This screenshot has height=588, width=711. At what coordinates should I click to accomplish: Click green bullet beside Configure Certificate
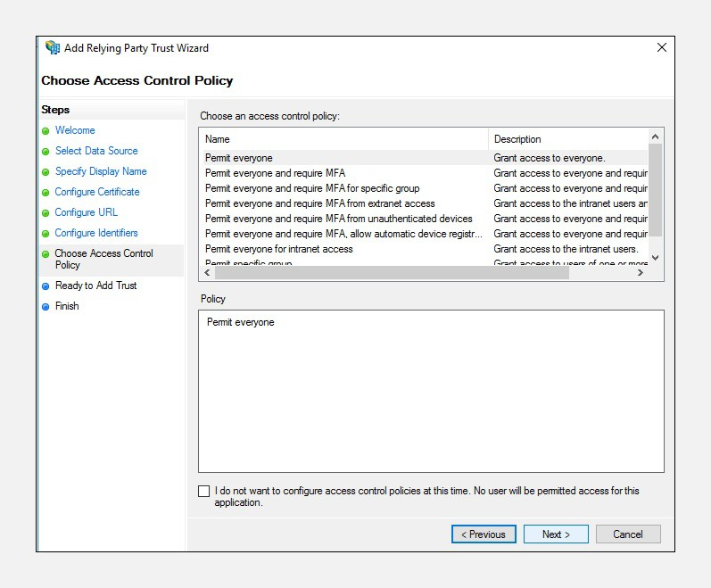[x=45, y=193]
